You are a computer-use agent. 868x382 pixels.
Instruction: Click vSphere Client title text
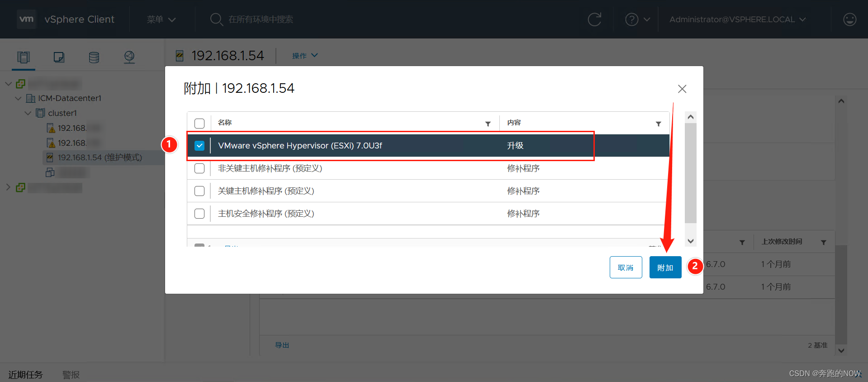coord(79,19)
